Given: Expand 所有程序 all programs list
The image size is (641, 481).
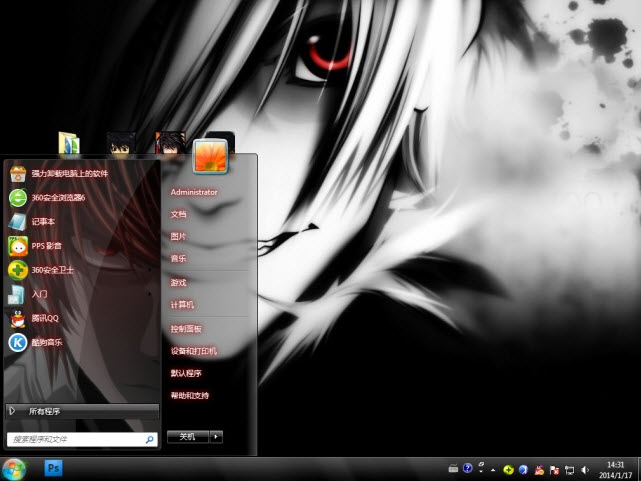Looking at the screenshot, I should 82,411.
